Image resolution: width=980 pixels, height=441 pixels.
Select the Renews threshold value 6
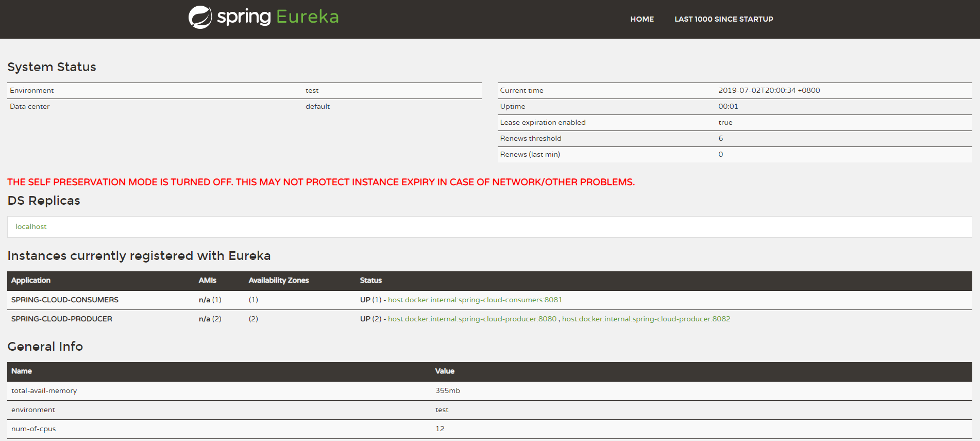[721, 138]
